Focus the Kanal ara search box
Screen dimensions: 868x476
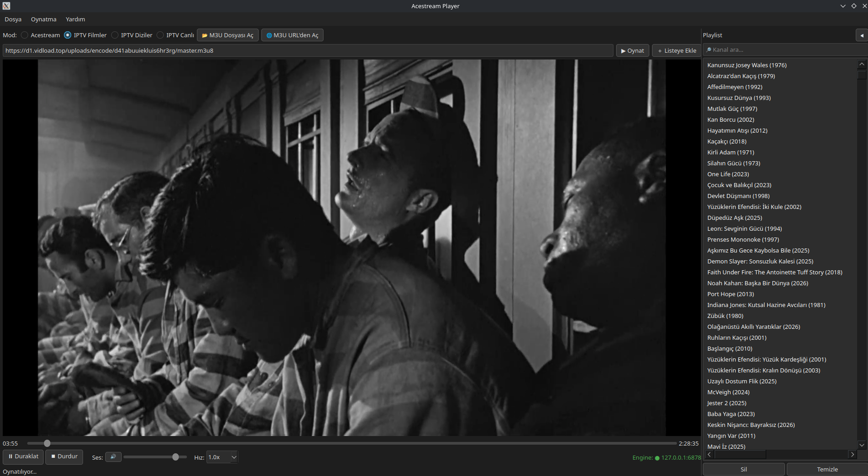(785, 50)
